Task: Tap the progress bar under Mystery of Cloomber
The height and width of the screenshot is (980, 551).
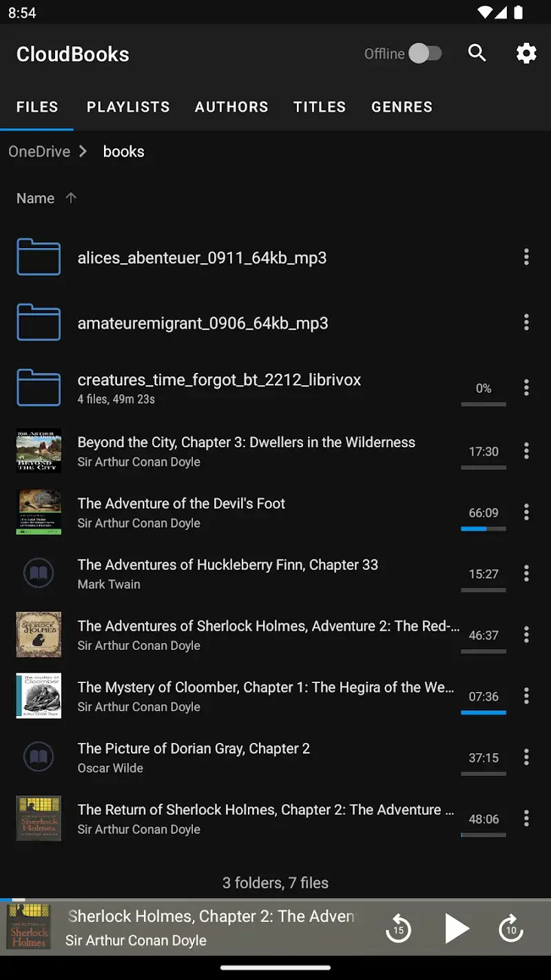Action: [484, 713]
